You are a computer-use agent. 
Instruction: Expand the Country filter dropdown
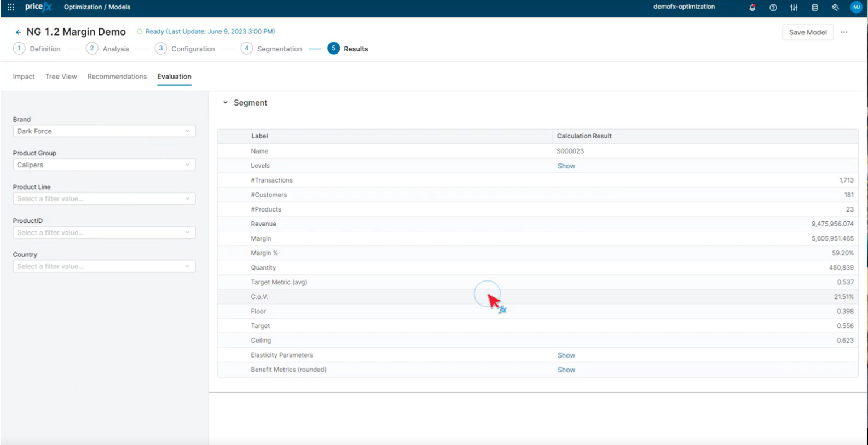coord(104,266)
